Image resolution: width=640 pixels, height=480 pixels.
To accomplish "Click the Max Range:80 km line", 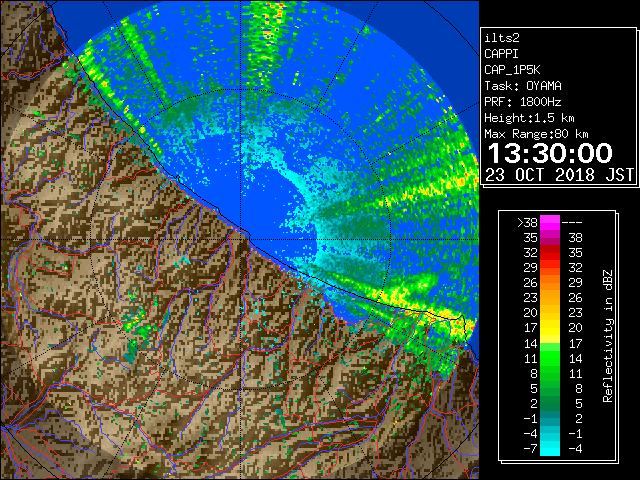I will pos(536,134).
